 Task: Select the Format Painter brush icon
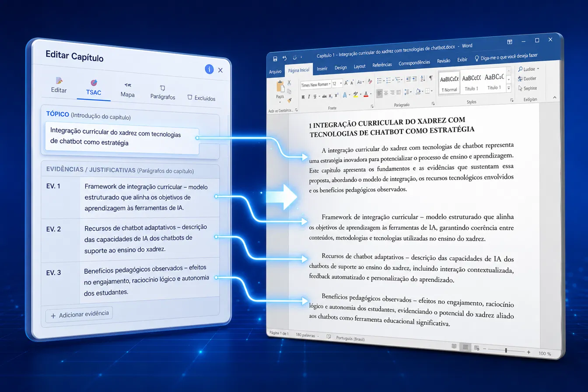point(290,101)
